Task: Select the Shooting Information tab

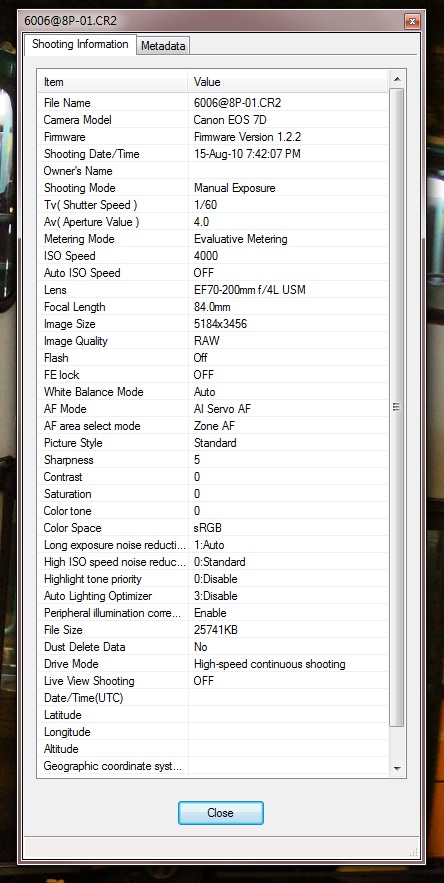Action: [80, 44]
